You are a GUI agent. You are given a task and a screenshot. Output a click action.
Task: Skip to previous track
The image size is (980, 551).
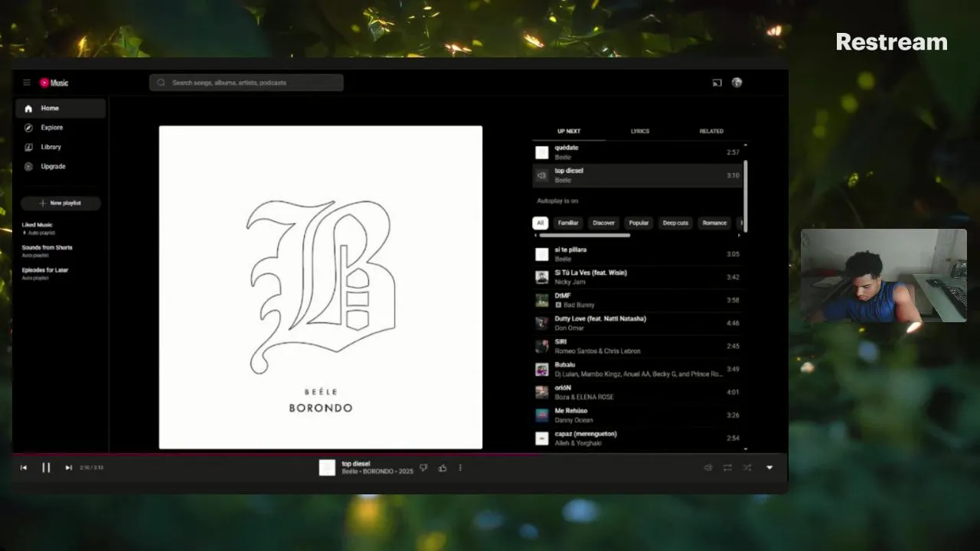(24, 468)
